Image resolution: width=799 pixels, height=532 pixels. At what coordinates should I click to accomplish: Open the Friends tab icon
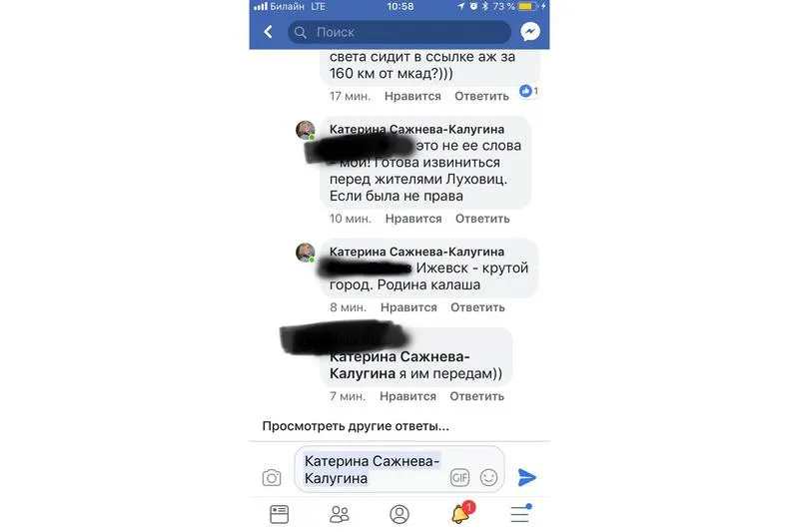340,514
